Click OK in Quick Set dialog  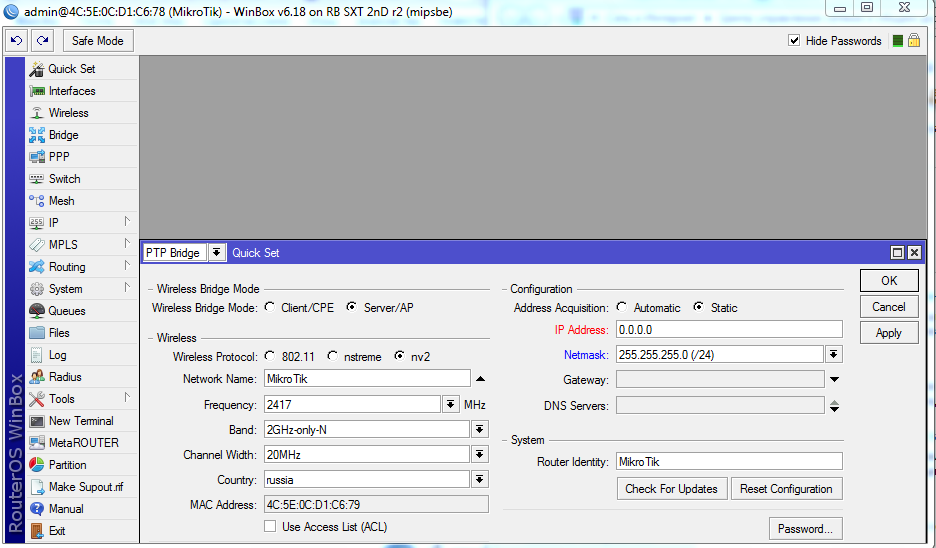(x=889, y=281)
